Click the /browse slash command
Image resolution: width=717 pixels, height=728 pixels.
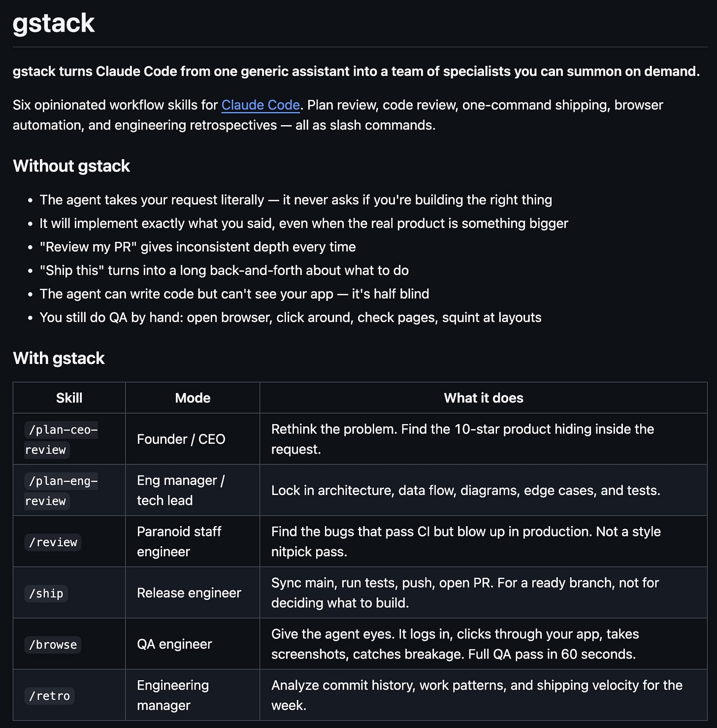pyautogui.click(x=53, y=645)
